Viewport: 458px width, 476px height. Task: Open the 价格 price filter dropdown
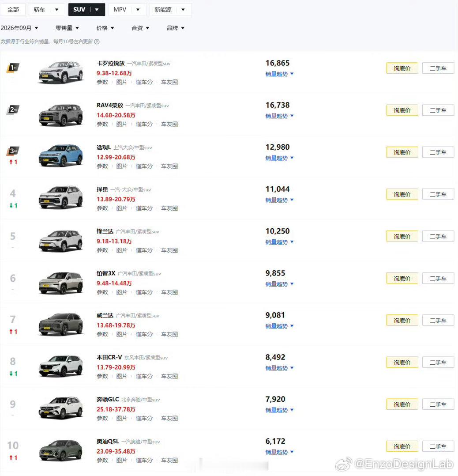pyautogui.click(x=105, y=28)
